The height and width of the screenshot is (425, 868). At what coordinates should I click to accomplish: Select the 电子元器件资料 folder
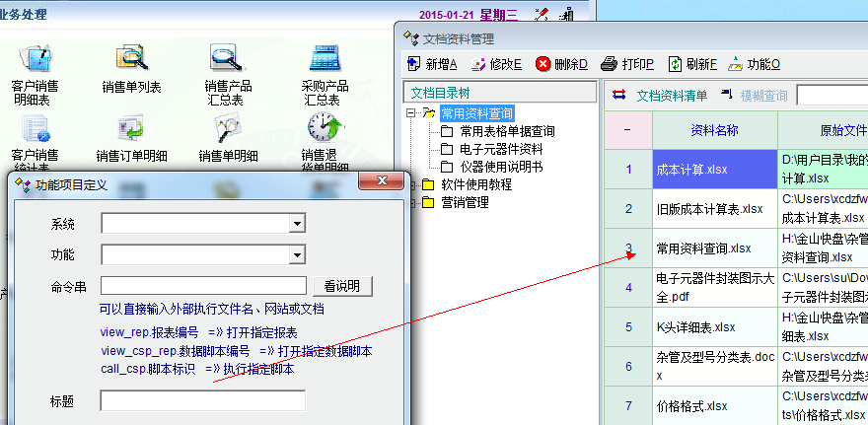[x=498, y=149]
